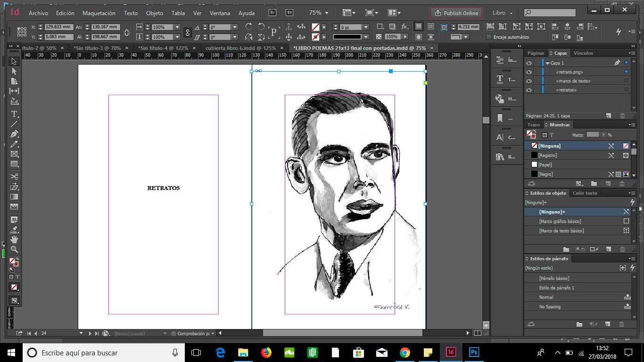The height and width of the screenshot is (362, 644).
Task: Switch to cubierta libro 6.indd tab
Action: click(x=240, y=48)
